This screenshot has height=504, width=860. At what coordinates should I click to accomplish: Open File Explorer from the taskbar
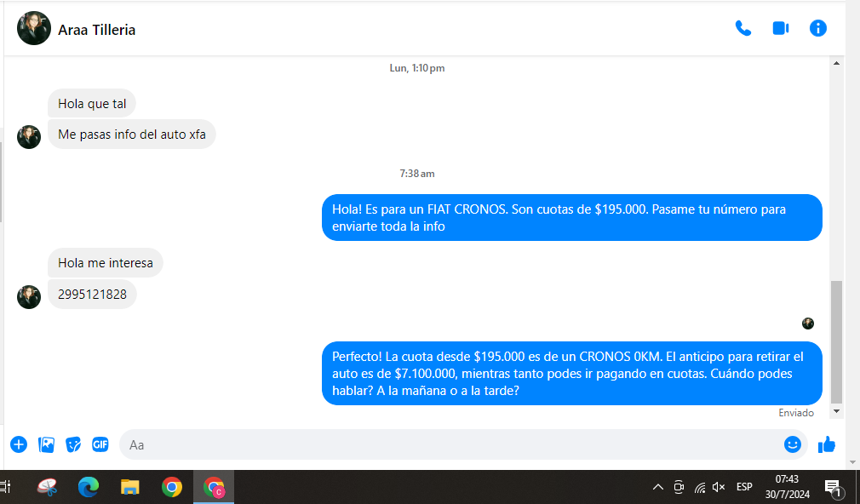click(130, 487)
